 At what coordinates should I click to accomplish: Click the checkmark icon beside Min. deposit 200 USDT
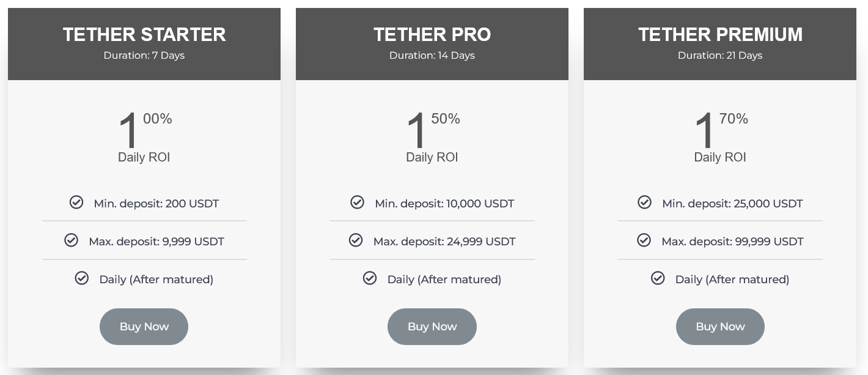point(76,202)
